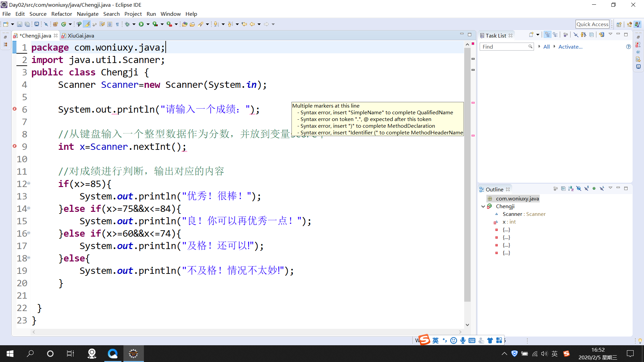The width and height of the screenshot is (644, 362).
Task: Collapse the Chengji class node in Outline
Action: point(483,206)
